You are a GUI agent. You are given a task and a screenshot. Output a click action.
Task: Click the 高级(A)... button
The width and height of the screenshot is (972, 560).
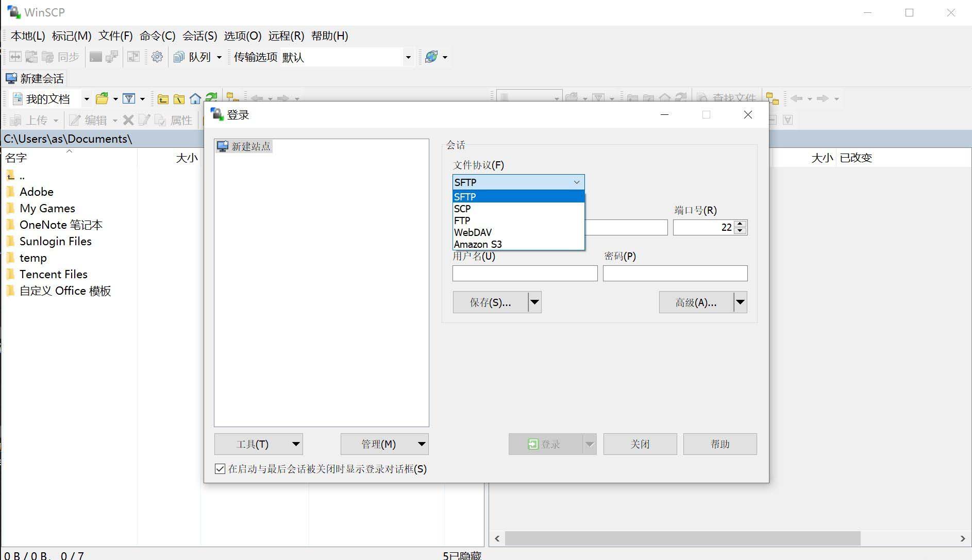(696, 302)
